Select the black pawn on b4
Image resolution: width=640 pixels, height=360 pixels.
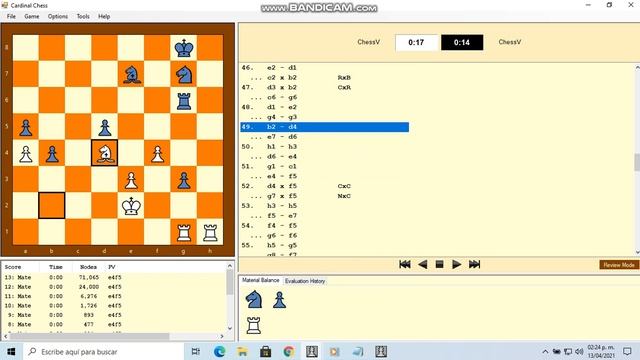tap(52, 153)
